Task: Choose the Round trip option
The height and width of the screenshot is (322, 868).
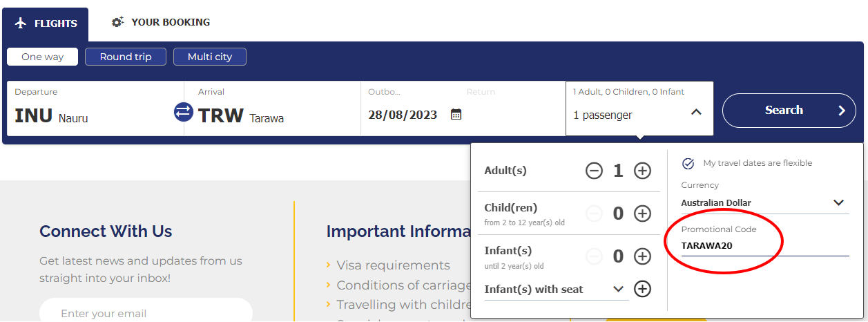Action: tap(126, 57)
